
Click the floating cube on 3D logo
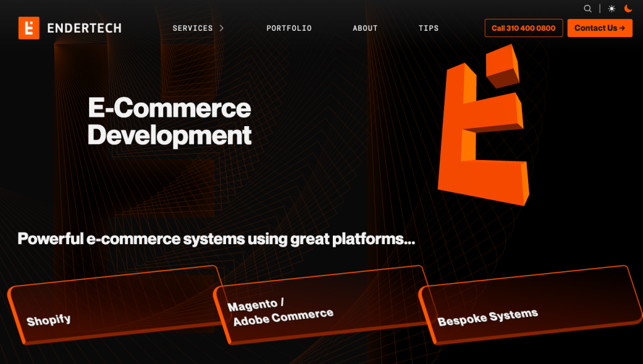coord(503,66)
